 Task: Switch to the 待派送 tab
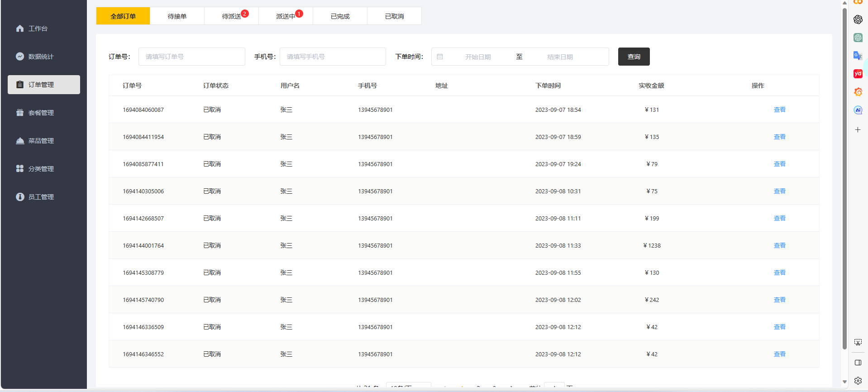pos(231,16)
